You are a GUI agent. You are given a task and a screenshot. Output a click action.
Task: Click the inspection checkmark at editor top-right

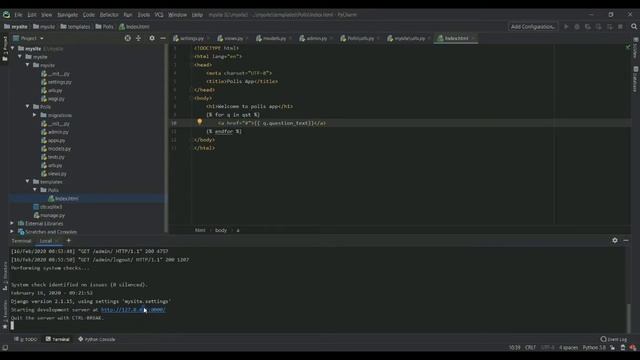628,47
